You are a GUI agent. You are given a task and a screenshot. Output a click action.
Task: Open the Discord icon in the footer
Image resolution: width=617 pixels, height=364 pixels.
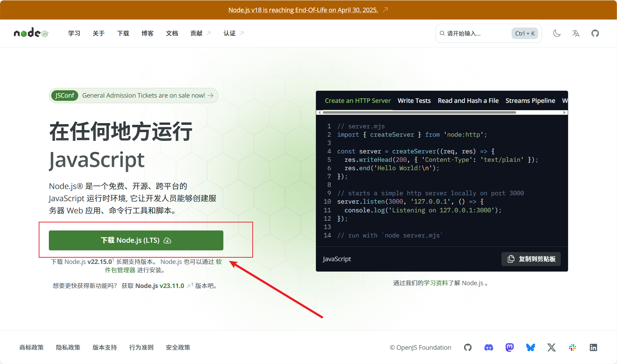coord(489,347)
